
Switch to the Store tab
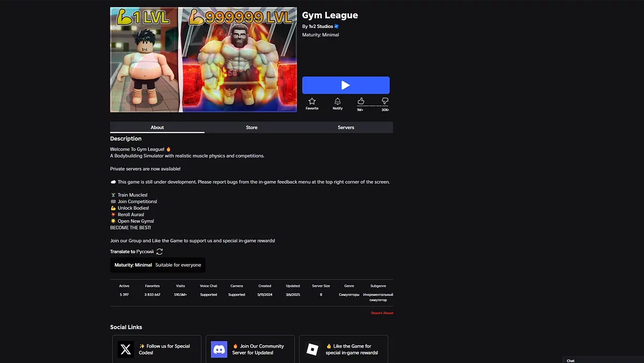(x=252, y=128)
